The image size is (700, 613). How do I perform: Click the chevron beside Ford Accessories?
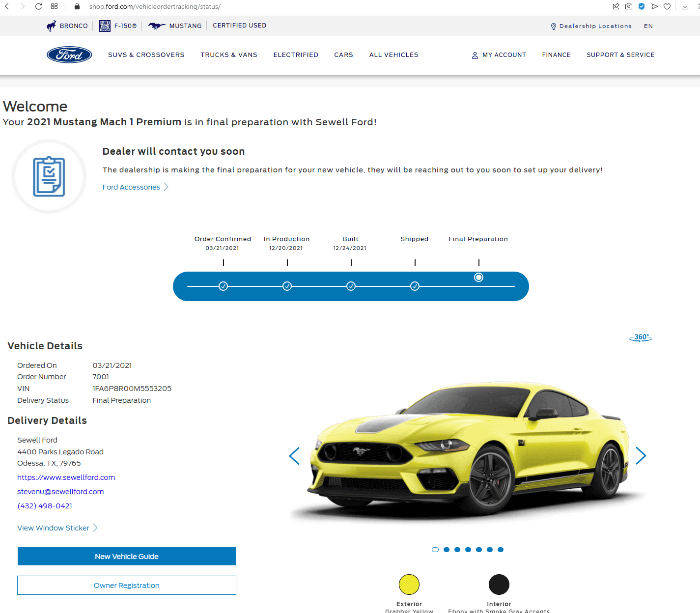[x=166, y=187]
